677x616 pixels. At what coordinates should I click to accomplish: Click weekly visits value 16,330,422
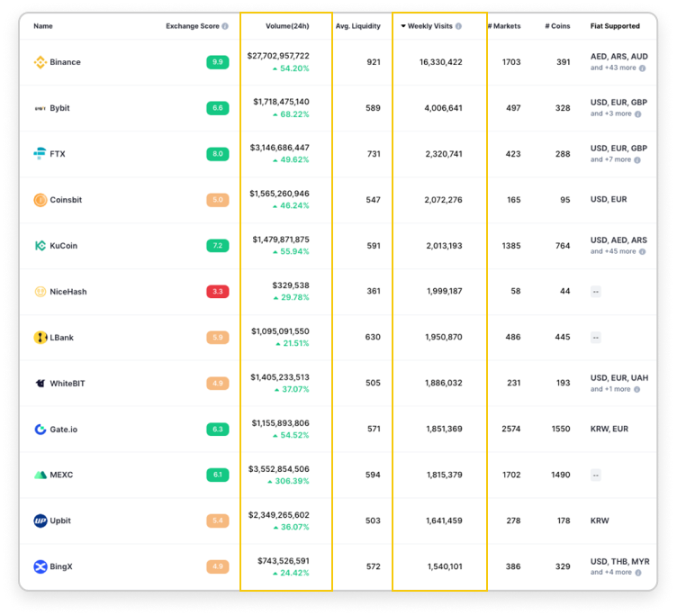[x=441, y=62]
